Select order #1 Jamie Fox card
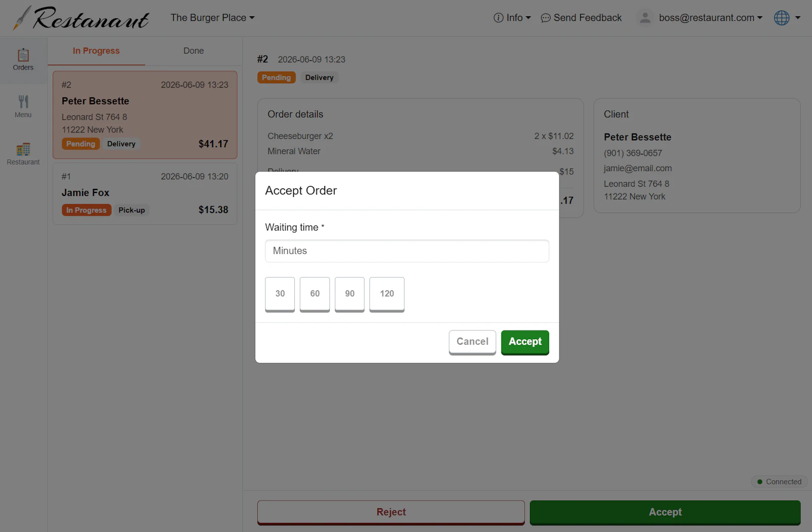 145,193
